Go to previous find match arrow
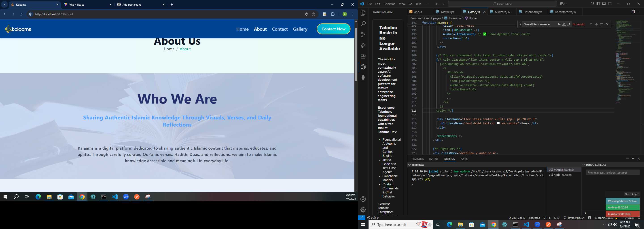644x229 pixels. tap(591, 24)
